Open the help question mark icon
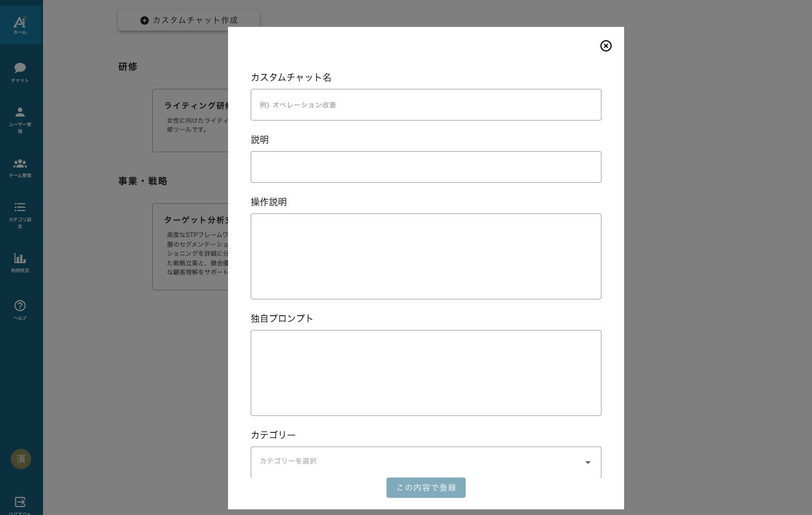 coord(20,306)
